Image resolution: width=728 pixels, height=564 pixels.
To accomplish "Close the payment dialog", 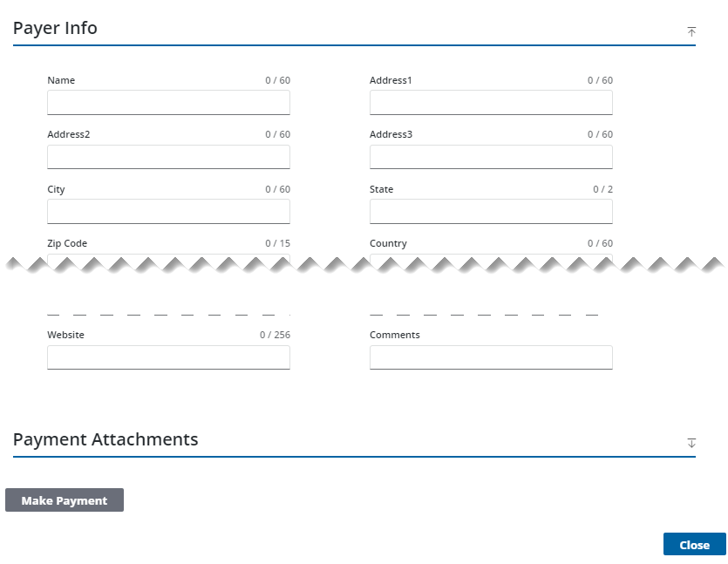I will [x=694, y=545].
